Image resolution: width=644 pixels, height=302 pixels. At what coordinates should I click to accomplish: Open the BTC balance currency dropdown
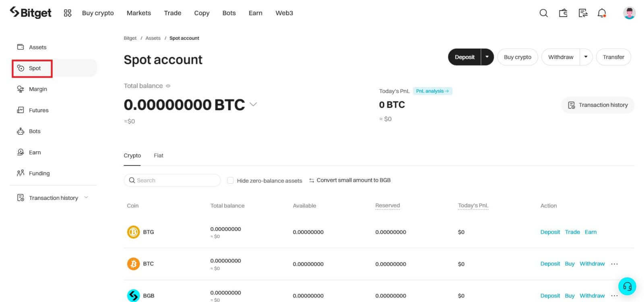click(x=253, y=105)
